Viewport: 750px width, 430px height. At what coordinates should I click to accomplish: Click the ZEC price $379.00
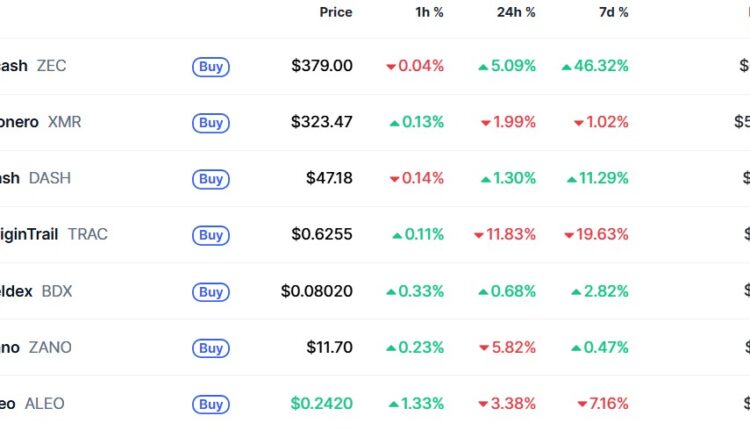coord(322,66)
